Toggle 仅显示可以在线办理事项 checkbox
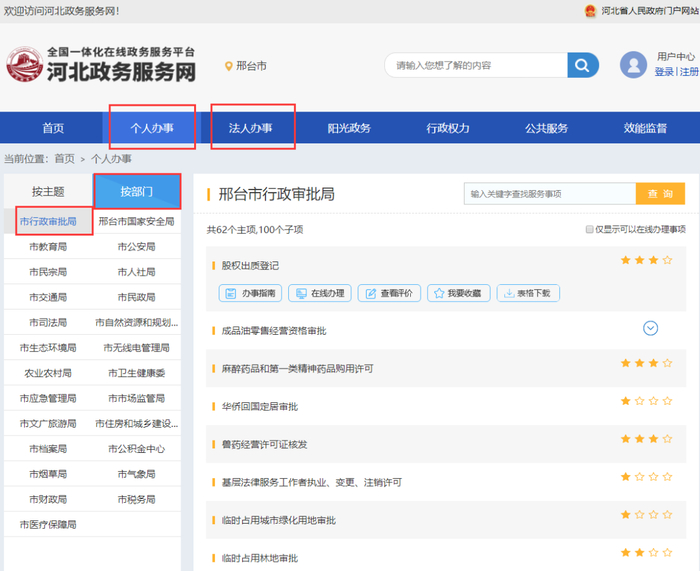 coord(590,229)
